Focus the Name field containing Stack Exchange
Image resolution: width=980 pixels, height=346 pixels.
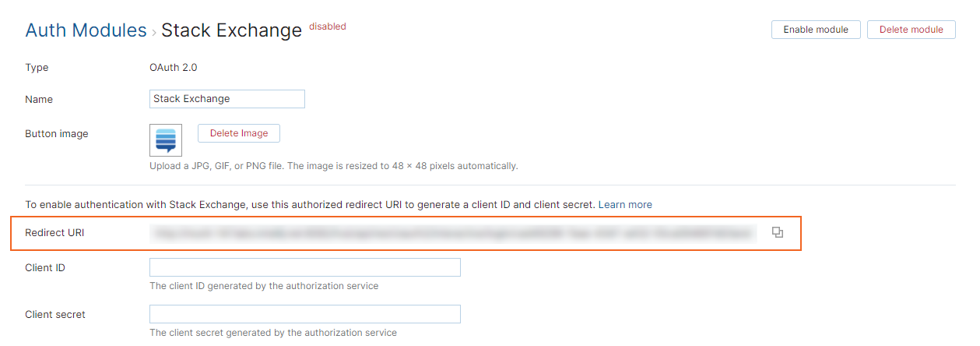coord(227,99)
